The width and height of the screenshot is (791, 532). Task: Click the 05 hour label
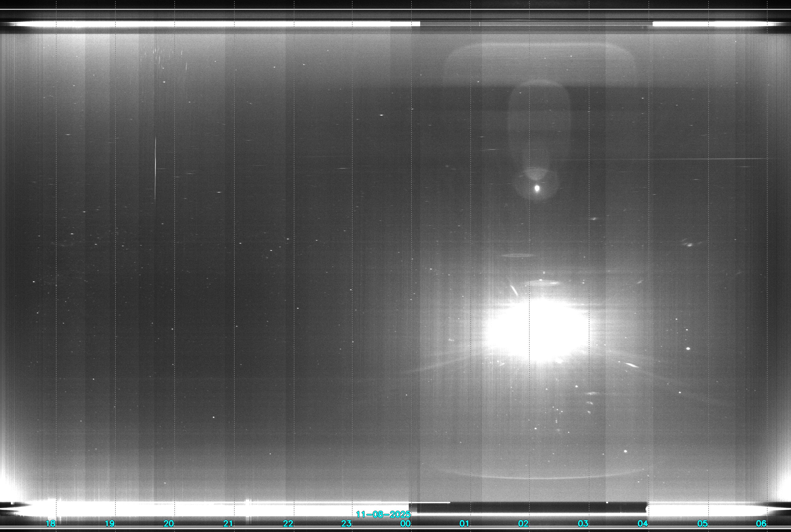pos(702,523)
